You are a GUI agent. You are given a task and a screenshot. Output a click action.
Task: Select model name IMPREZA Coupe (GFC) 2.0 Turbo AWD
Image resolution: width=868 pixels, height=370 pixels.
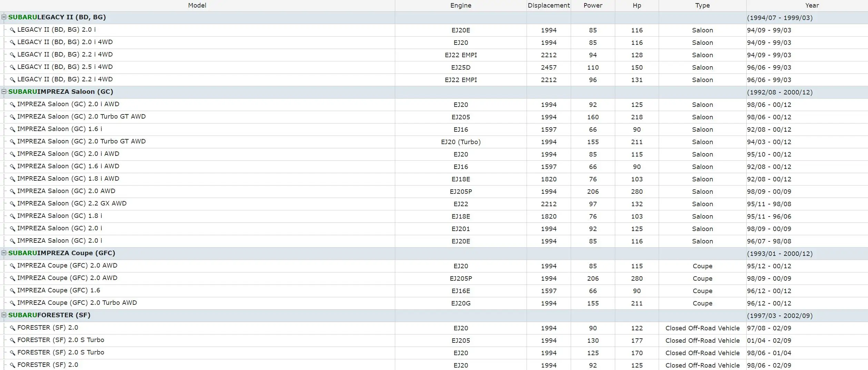77,303
